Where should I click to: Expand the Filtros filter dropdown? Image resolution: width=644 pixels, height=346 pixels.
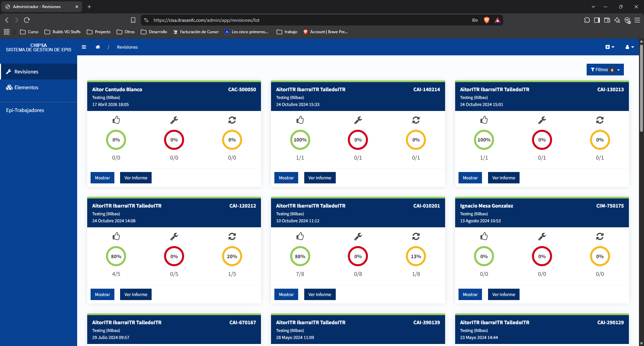pos(605,70)
